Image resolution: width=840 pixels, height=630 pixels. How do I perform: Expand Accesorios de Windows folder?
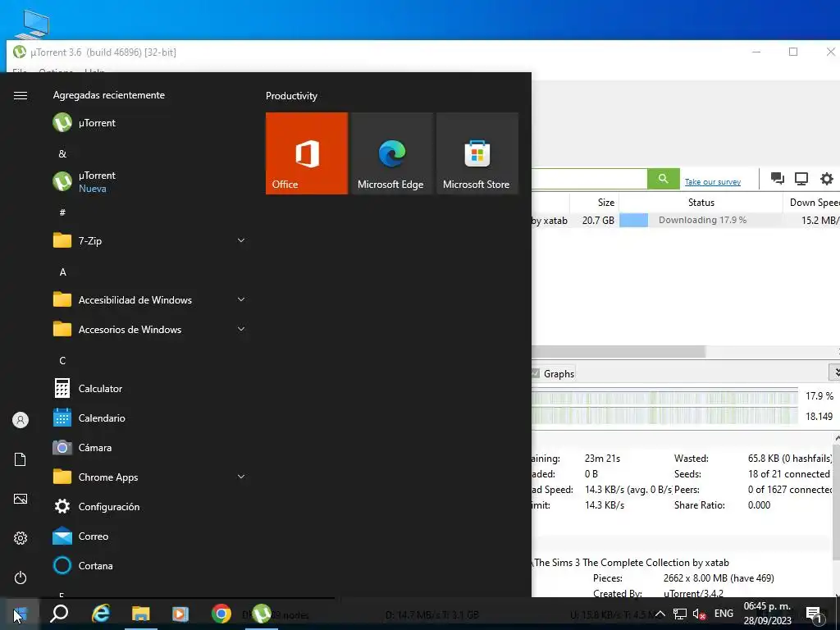(x=148, y=329)
